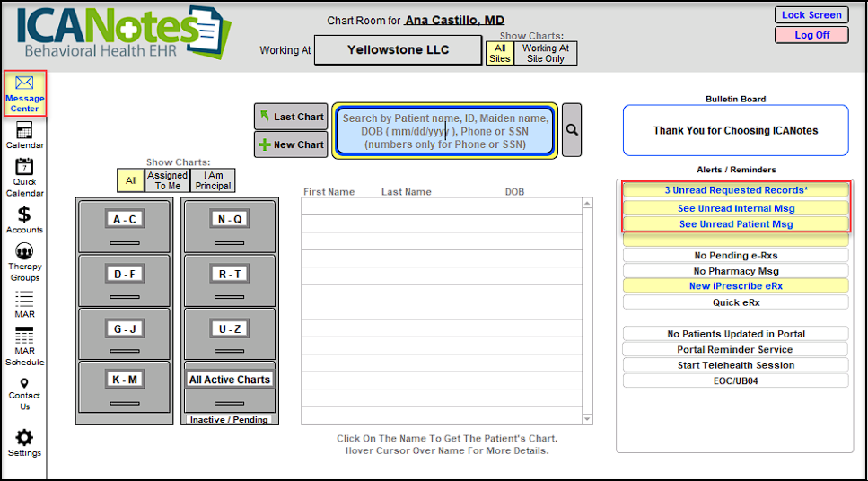Click the ICANotes logo

[124, 33]
